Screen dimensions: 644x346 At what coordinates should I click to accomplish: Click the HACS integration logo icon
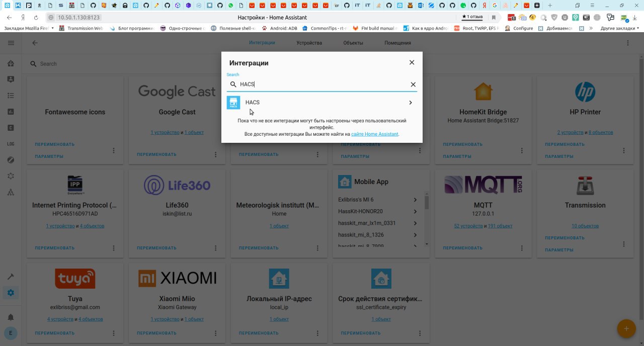click(233, 103)
